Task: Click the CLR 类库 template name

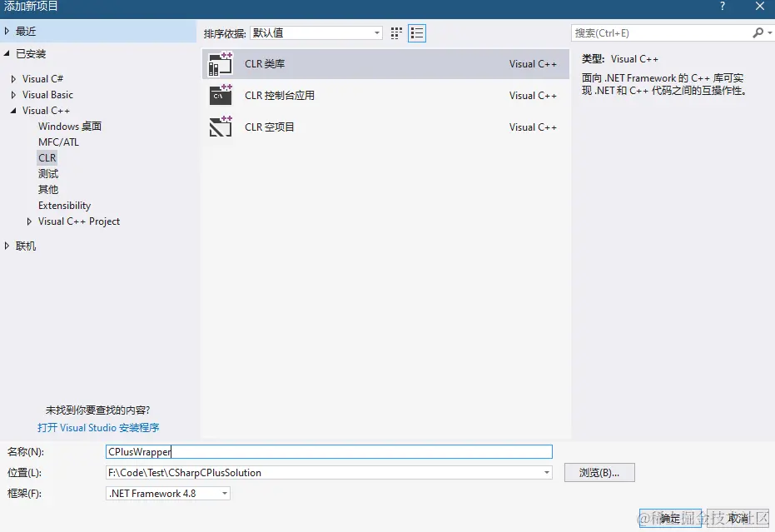Action: 265,64
